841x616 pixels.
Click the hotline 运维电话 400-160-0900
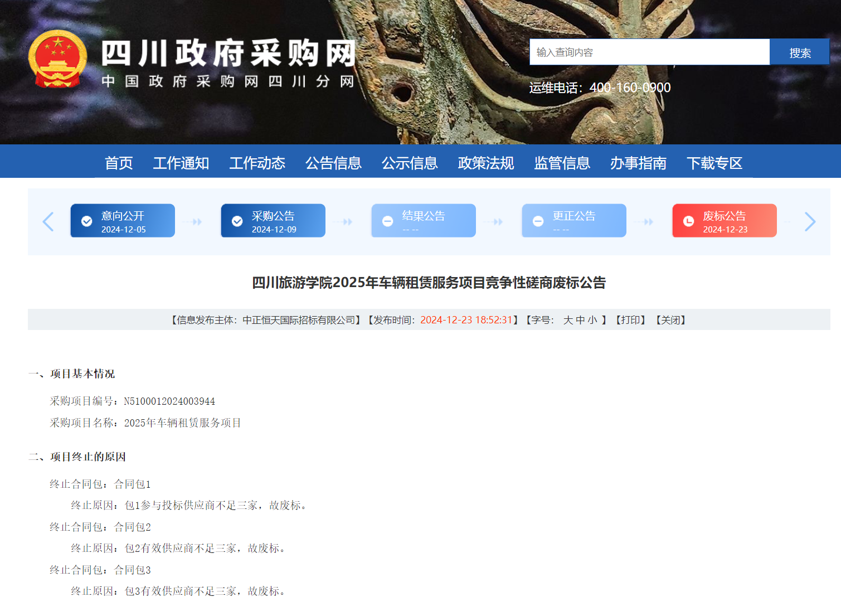click(600, 88)
